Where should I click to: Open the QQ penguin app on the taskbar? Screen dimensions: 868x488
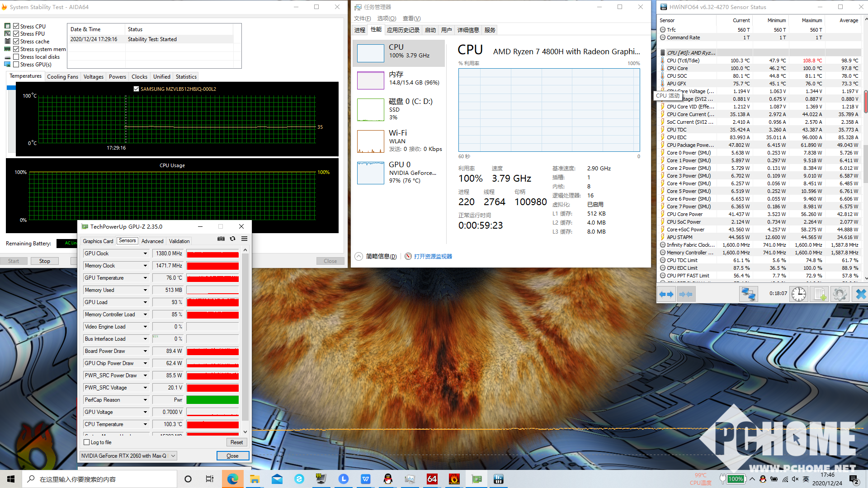click(388, 479)
